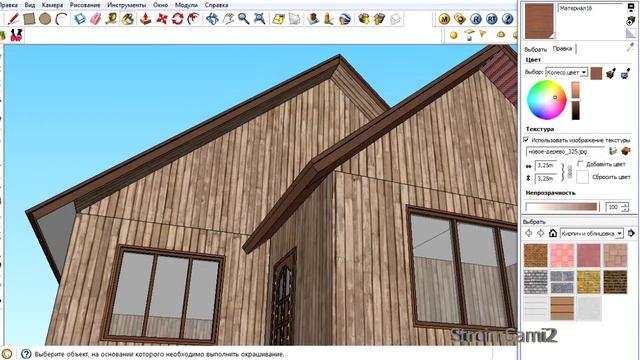This screenshot has height=360, width=640.
Task: Click the red and black plugin icon in second toolbar row
Action: coord(16,35)
